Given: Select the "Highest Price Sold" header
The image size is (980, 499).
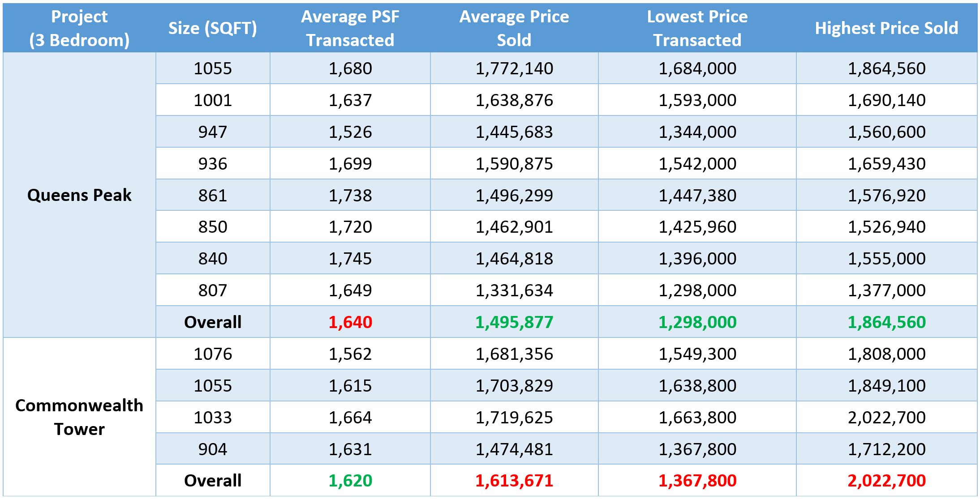Looking at the screenshot, I should tap(887, 28).
